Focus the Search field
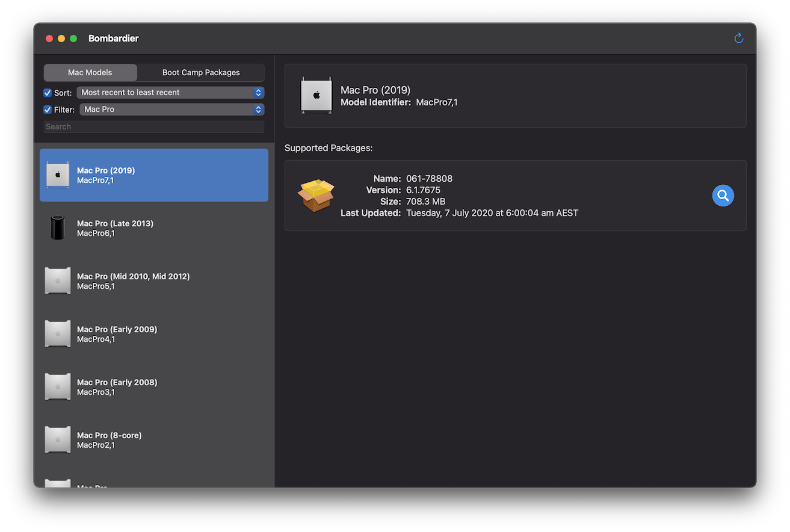790x532 pixels. point(154,126)
